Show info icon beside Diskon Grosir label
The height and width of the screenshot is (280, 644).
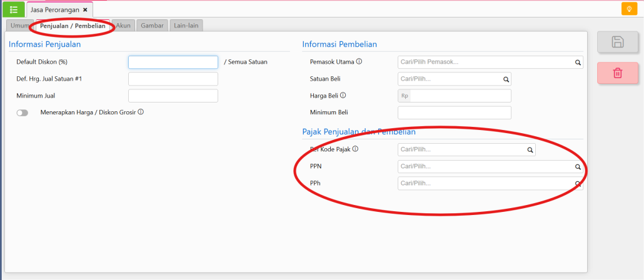tap(141, 112)
